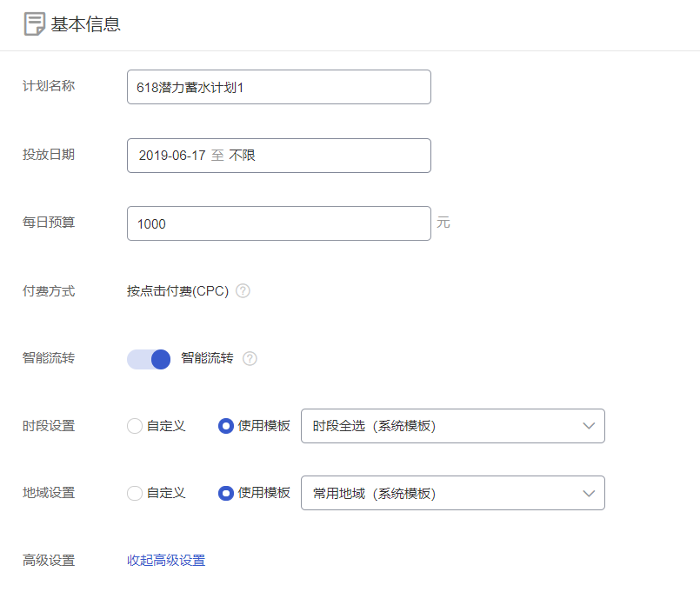Select 自定义 radio for 时段设置
Image resolution: width=700 pixels, height=592 pixels.
[x=135, y=426]
